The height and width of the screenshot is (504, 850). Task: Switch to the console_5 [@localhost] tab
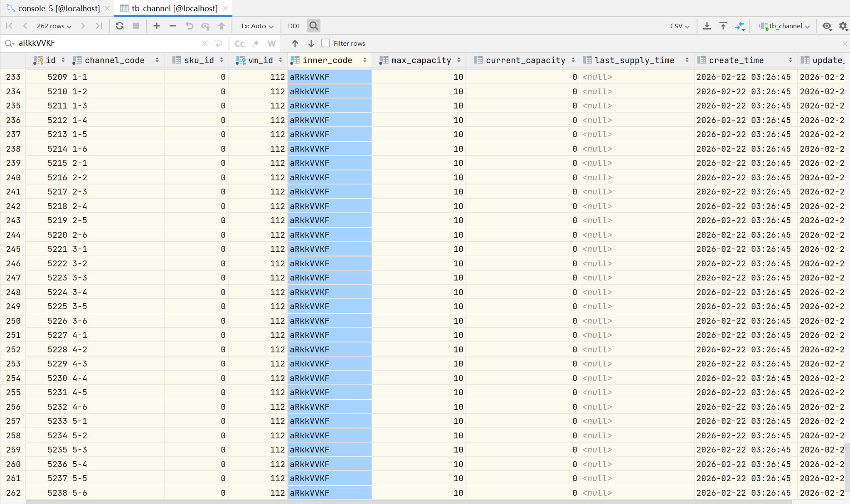(x=59, y=8)
